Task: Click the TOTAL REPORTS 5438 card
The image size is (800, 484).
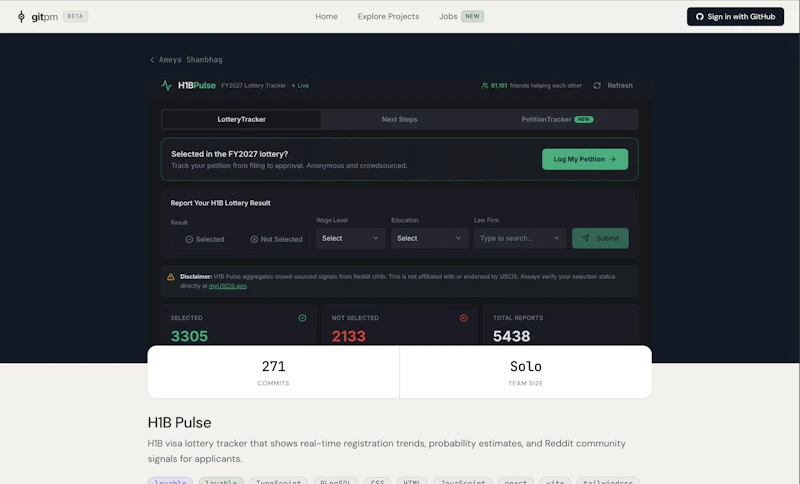Action: (x=560, y=326)
